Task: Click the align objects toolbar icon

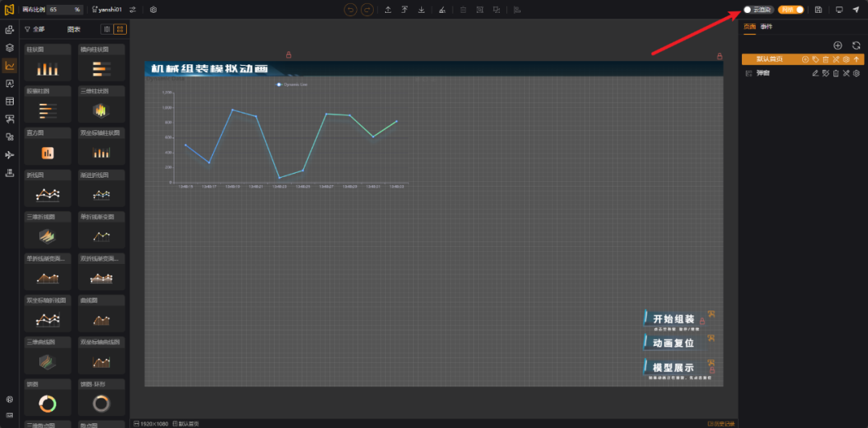Action: [517, 10]
